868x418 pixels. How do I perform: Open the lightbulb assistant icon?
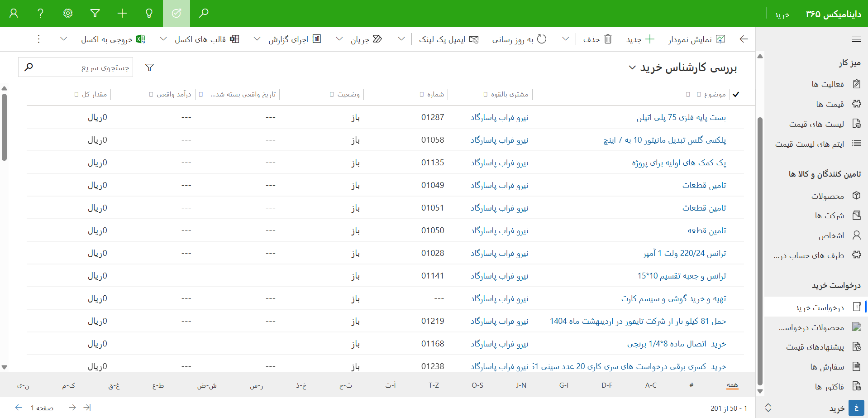[149, 13]
